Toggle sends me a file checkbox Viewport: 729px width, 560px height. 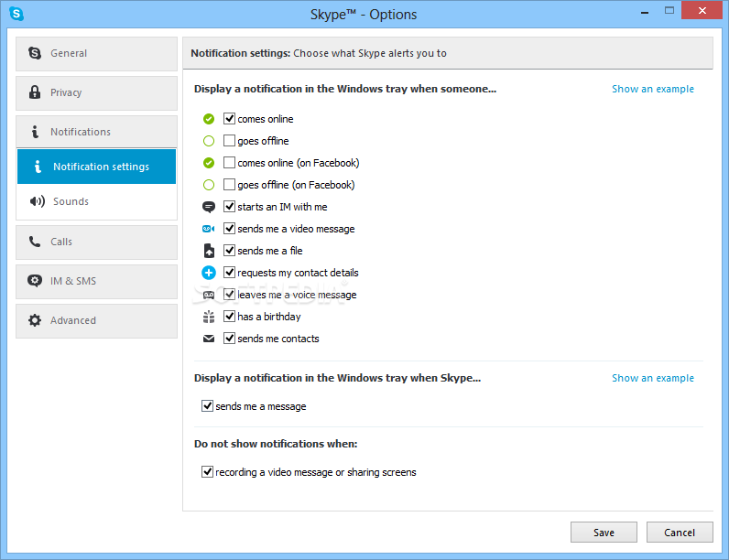pyautogui.click(x=229, y=251)
